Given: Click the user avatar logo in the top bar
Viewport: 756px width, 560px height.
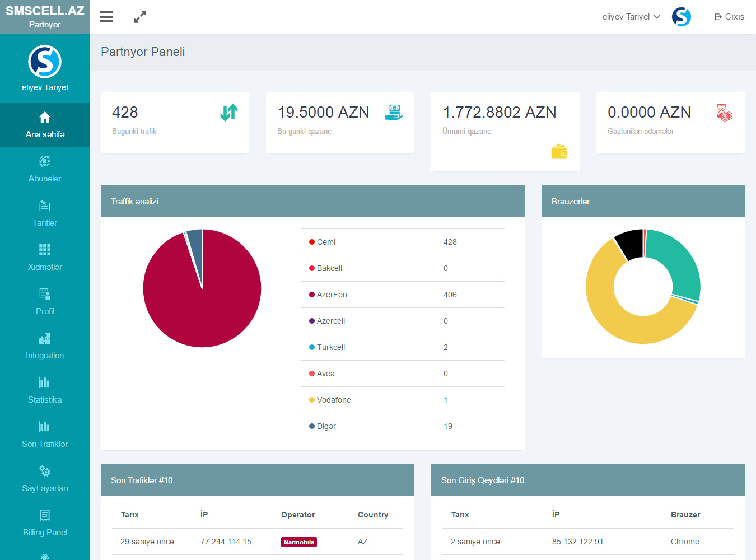Looking at the screenshot, I should (x=681, y=17).
